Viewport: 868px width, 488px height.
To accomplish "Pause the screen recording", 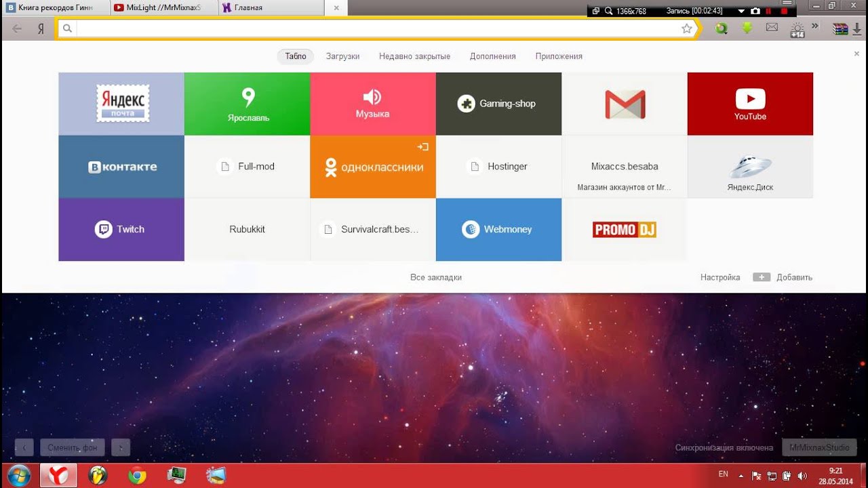I will [x=769, y=11].
